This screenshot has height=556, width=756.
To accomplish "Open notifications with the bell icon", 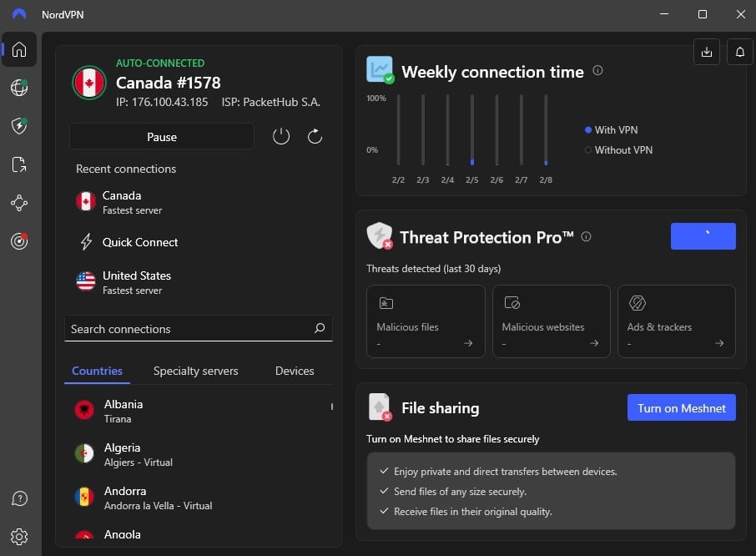I will (x=739, y=51).
